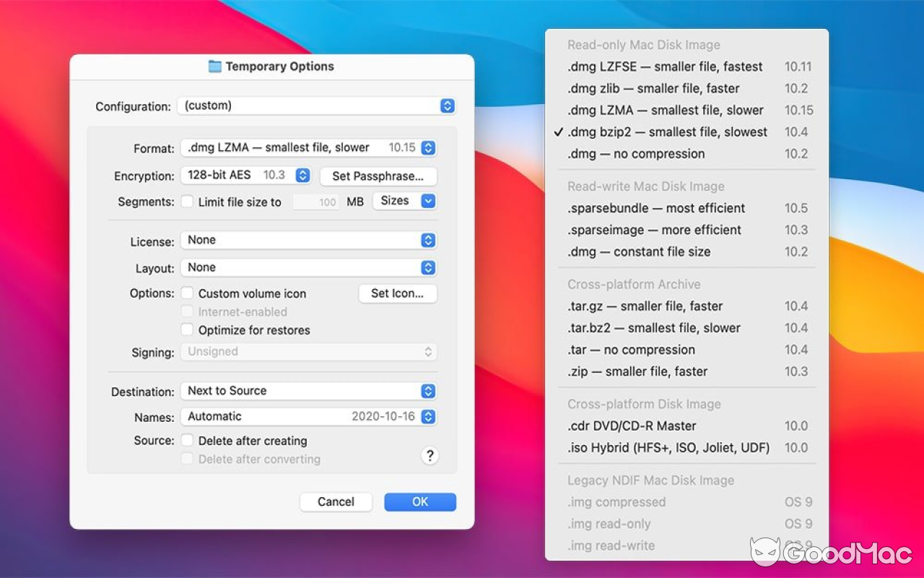The width and height of the screenshot is (924, 578).
Task: Click the folder icon beside Temporary Options title
Action: (x=216, y=66)
